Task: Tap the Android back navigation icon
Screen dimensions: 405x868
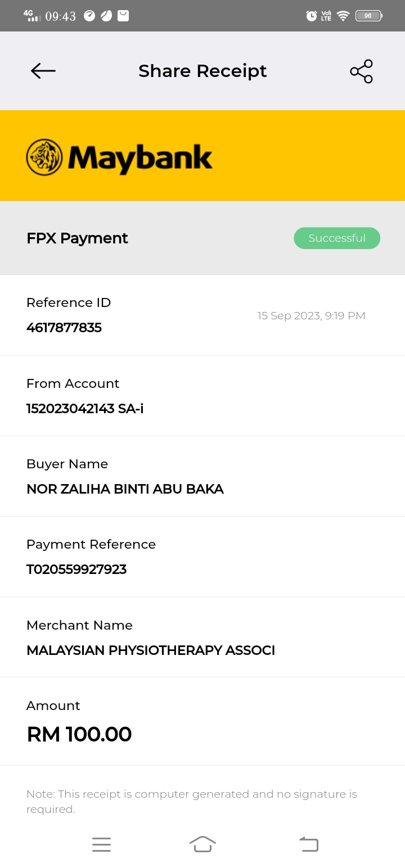Action: point(308,844)
